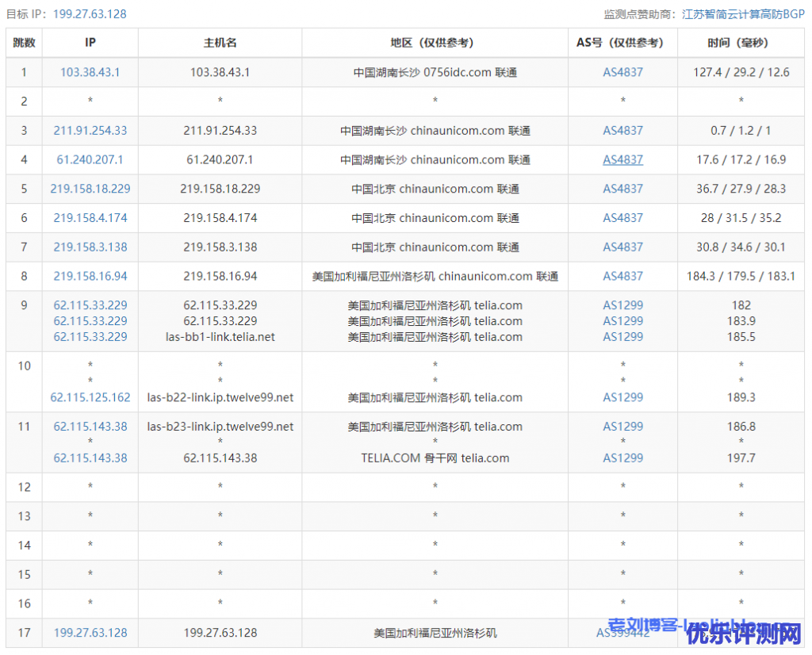Open the 211.91.254.33 IP link
812x655 pixels.
coord(90,131)
